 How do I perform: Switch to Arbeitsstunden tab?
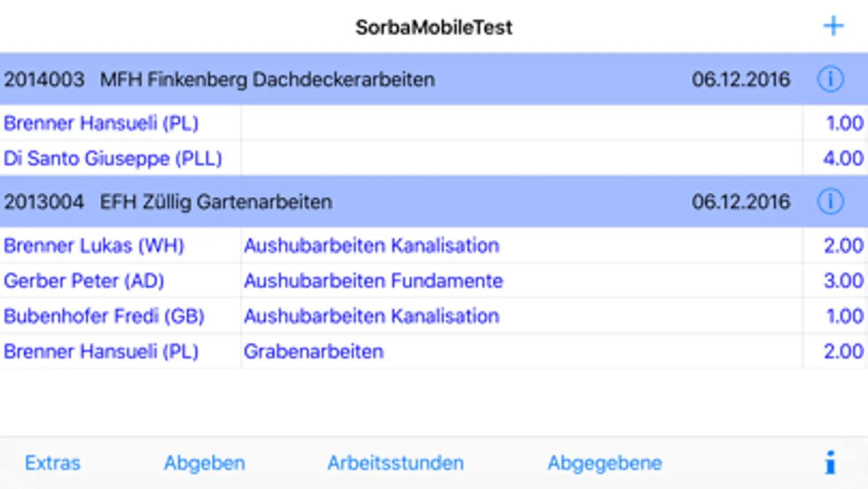(x=395, y=463)
